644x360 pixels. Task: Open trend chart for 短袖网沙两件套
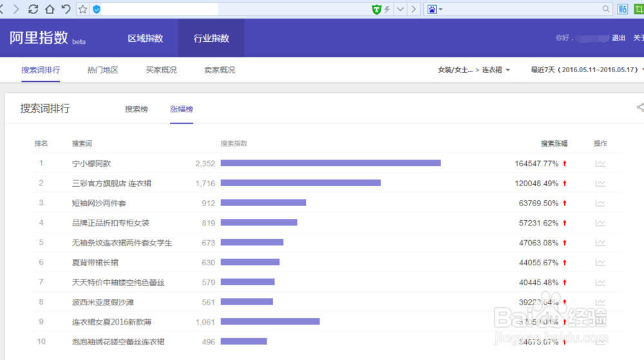tap(600, 203)
